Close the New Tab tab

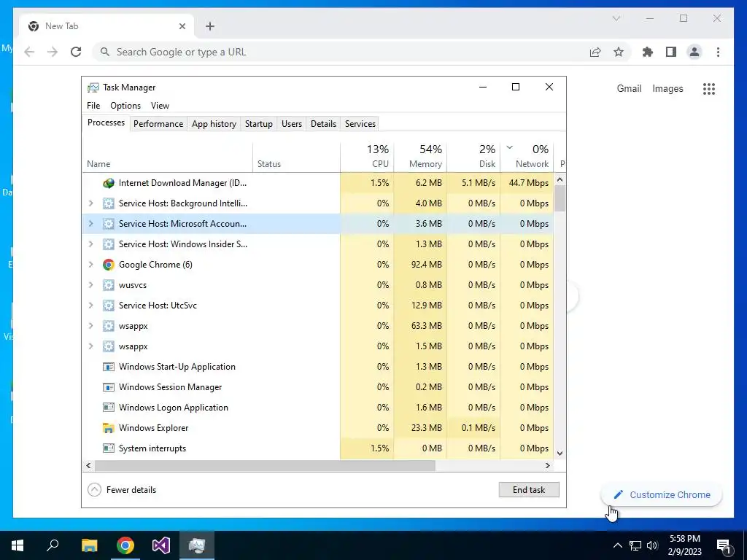182,26
